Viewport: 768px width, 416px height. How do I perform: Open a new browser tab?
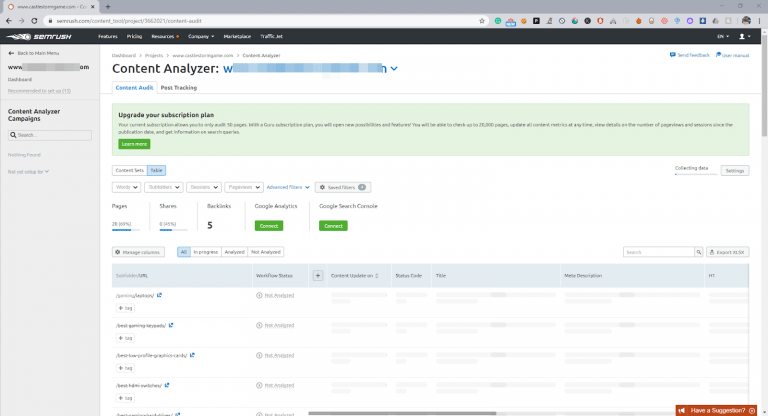coord(108,7)
